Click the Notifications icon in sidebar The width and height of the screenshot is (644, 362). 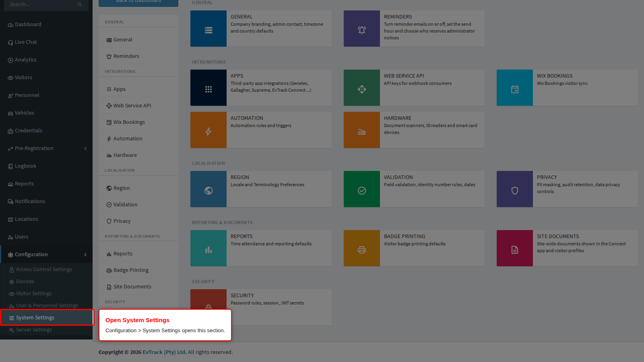click(x=10, y=202)
